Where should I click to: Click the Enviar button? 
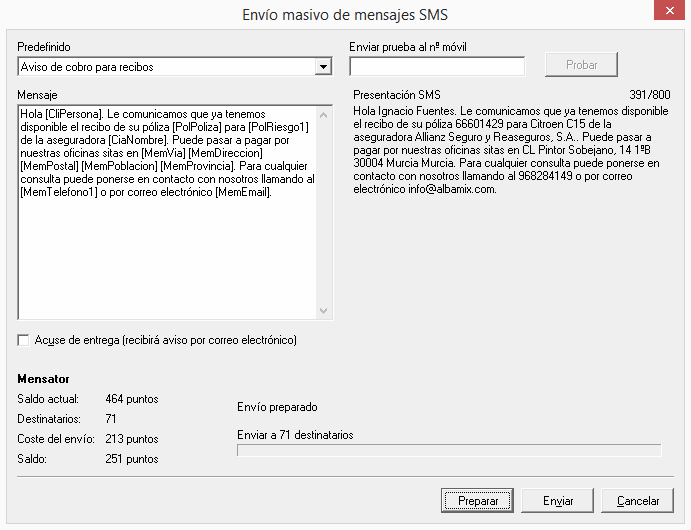pyautogui.click(x=557, y=500)
